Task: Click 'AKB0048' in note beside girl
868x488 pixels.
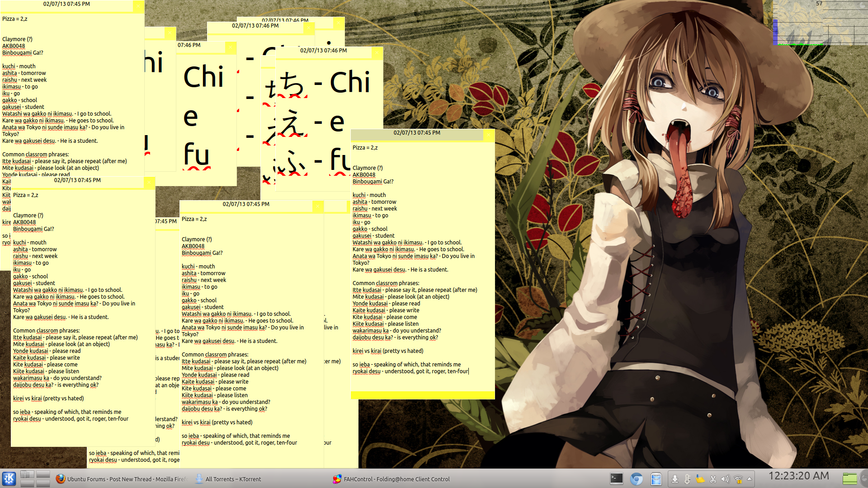Action: [x=364, y=175]
